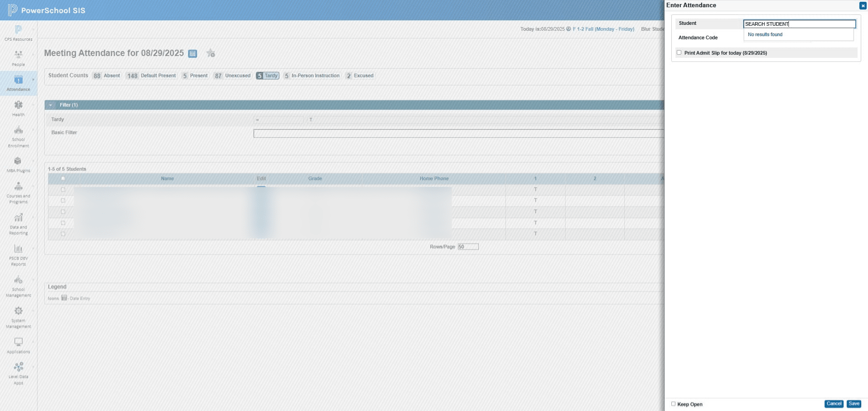
Task: Toggle the Keep Open checkbox
Action: click(673, 404)
